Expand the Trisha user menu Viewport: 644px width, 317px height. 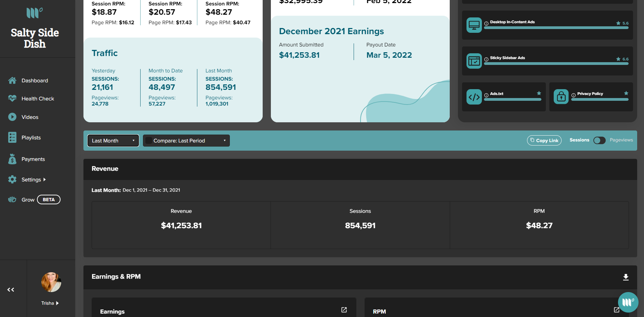pyautogui.click(x=50, y=303)
